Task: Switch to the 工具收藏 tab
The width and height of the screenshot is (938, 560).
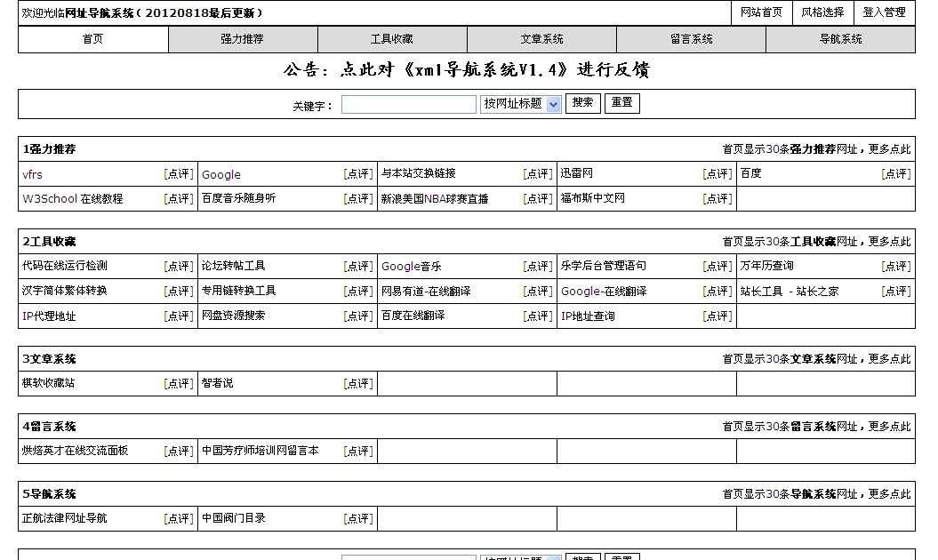Action: (392, 39)
